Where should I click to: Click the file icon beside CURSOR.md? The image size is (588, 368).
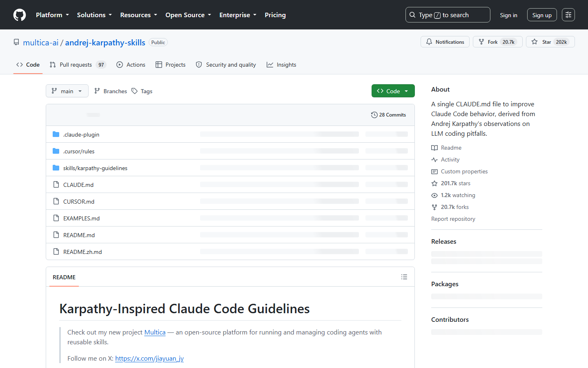pos(56,201)
